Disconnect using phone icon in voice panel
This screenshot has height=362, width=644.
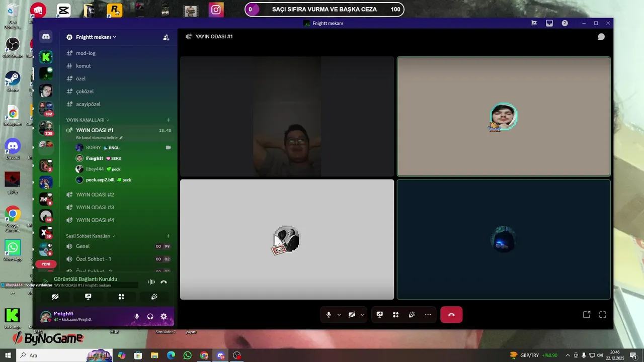pyautogui.click(x=164, y=282)
